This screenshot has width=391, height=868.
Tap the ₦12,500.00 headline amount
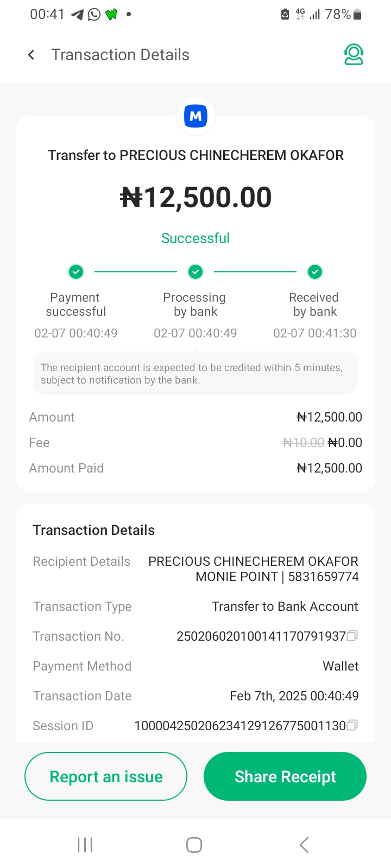coord(195,197)
